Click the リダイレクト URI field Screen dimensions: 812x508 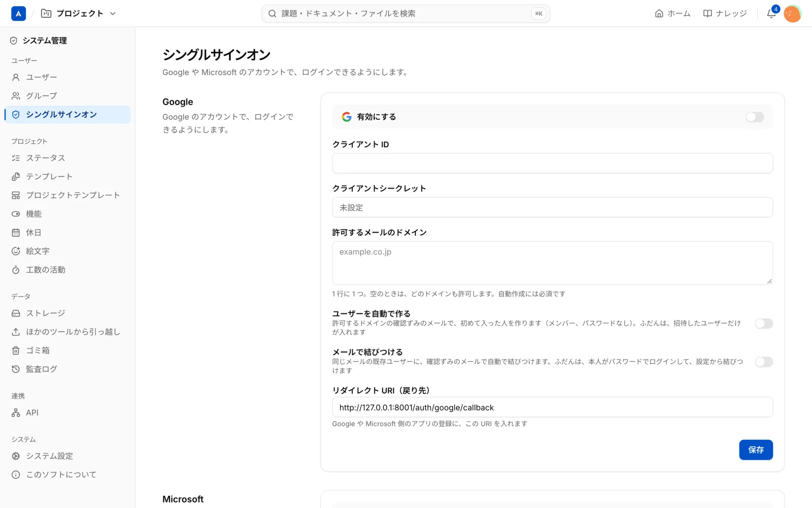coord(552,407)
